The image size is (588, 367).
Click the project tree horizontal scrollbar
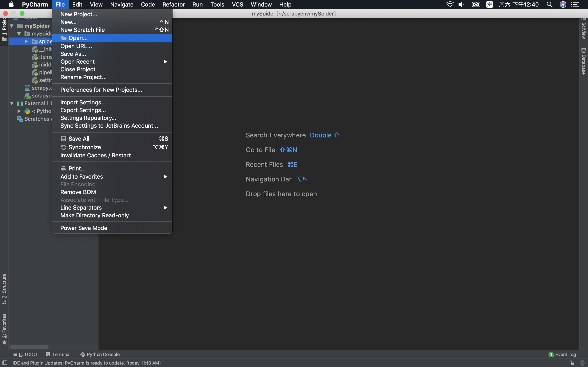point(29,347)
